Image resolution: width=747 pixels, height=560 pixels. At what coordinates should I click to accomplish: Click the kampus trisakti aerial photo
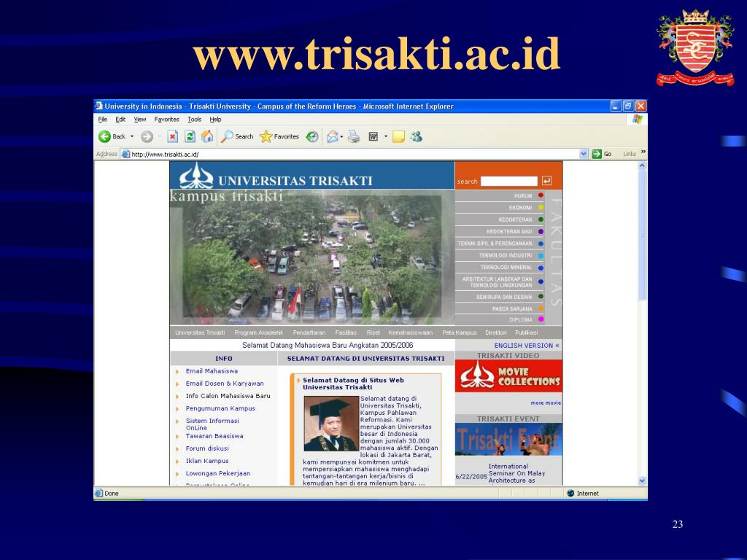(312, 257)
